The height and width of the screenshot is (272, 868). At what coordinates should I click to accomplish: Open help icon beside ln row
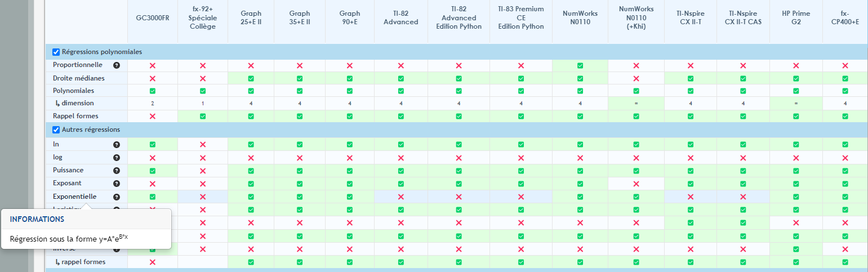tap(117, 145)
